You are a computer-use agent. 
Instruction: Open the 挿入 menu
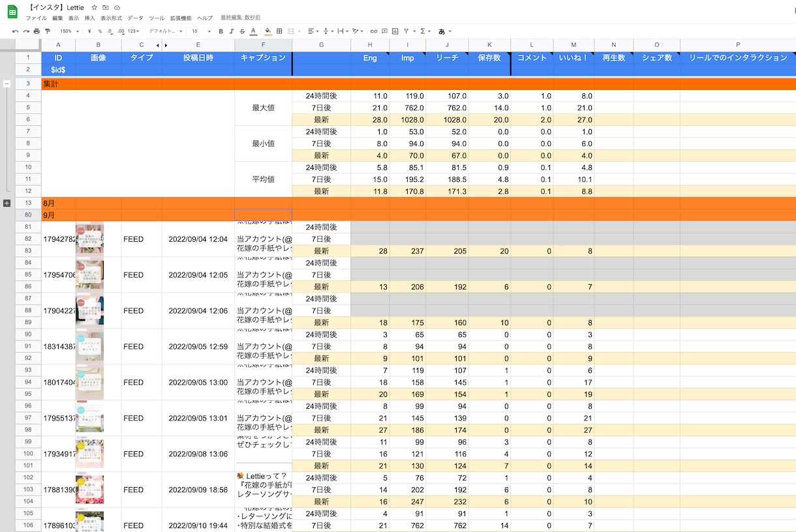pos(90,18)
